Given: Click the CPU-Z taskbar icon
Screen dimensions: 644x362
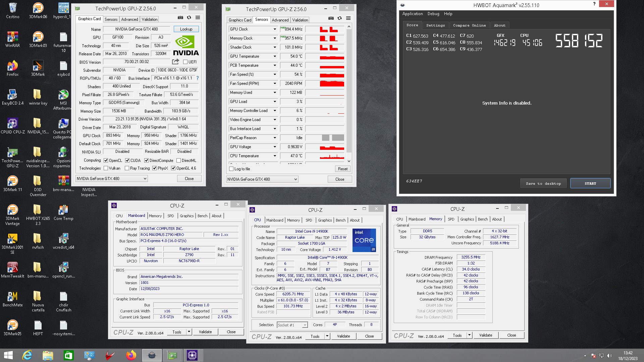Looking at the screenshot, I should [192, 355].
